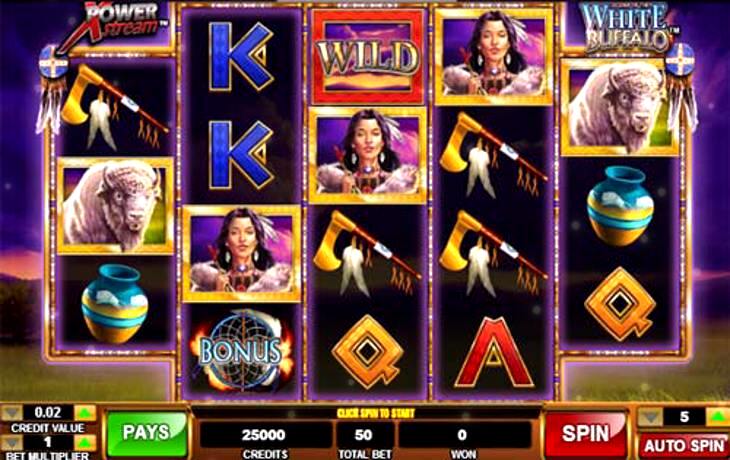Decrease credit value with down arrow
The height and width of the screenshot is (460, 730).
(12, 413)
